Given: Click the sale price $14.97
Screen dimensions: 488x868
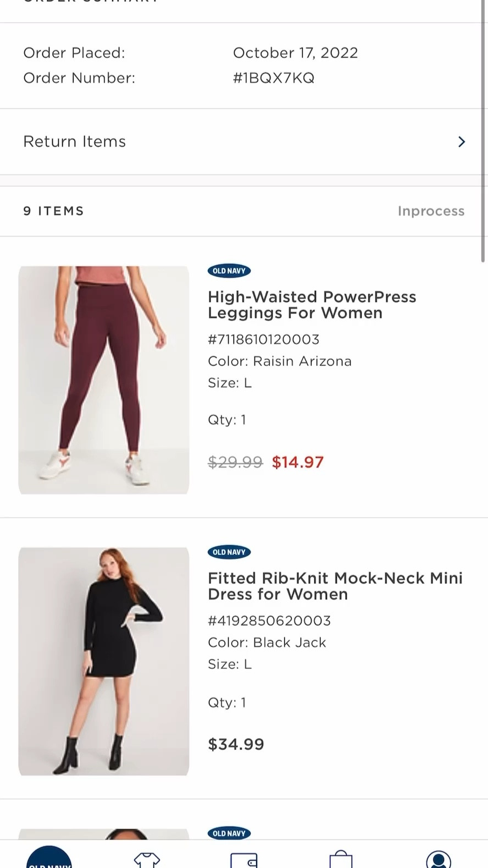Looking at the screenshot, I should pos(298,462).
